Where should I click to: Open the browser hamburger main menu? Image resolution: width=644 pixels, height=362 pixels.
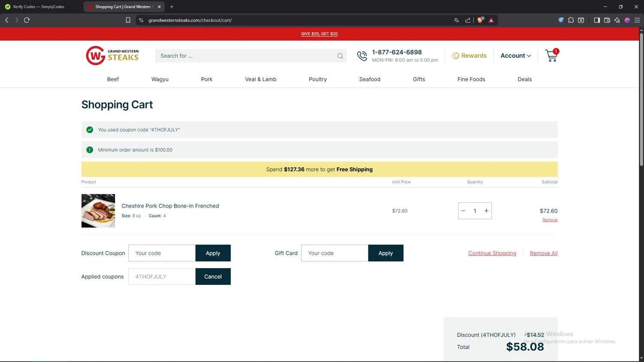(x=637, y=20)
